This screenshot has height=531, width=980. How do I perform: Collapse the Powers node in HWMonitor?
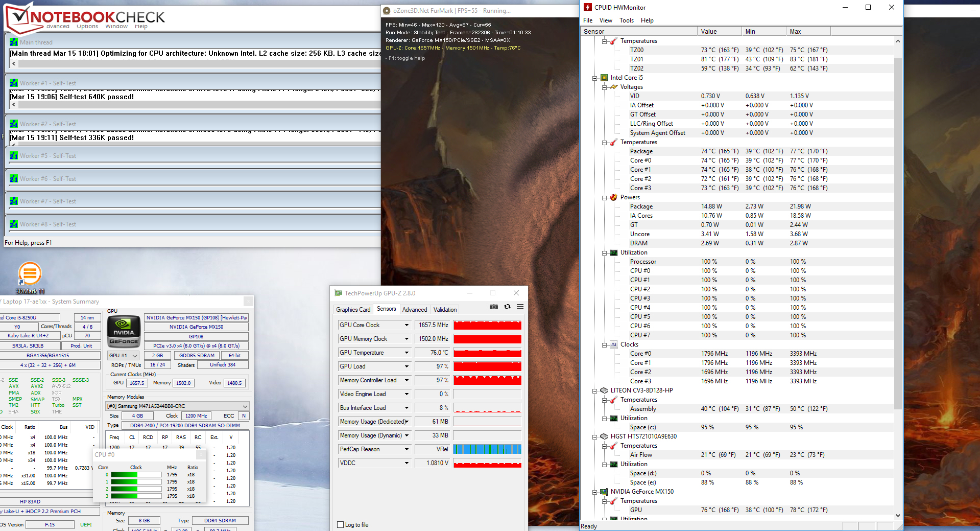tap(605, 198)
